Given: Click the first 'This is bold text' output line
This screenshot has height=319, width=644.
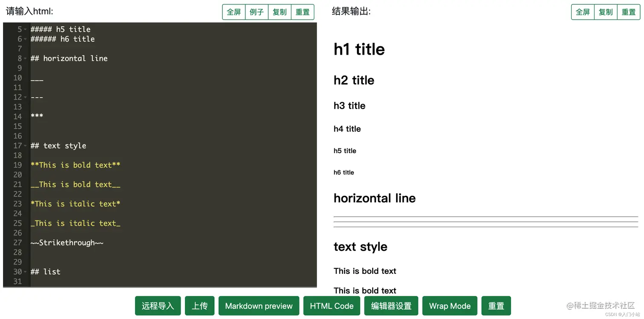Looking at the screenshot, I should coord(365,271).
